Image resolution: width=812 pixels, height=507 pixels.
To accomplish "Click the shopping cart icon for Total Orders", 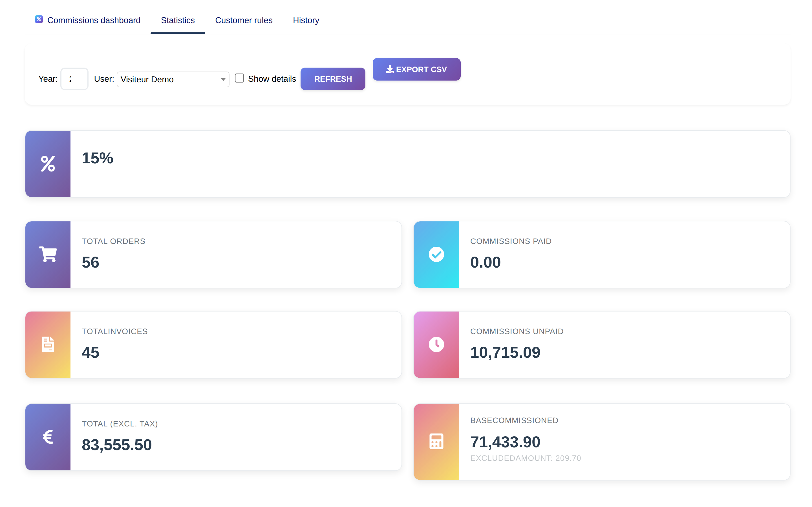I will point(48,254).
